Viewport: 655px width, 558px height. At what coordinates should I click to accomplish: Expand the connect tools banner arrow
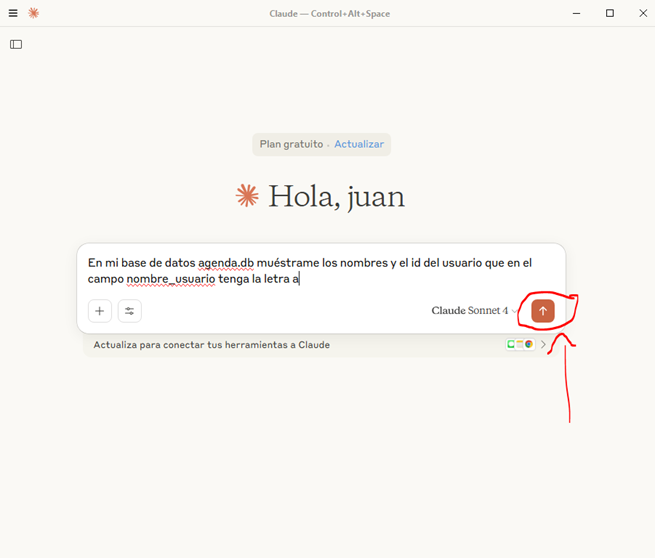544,345
